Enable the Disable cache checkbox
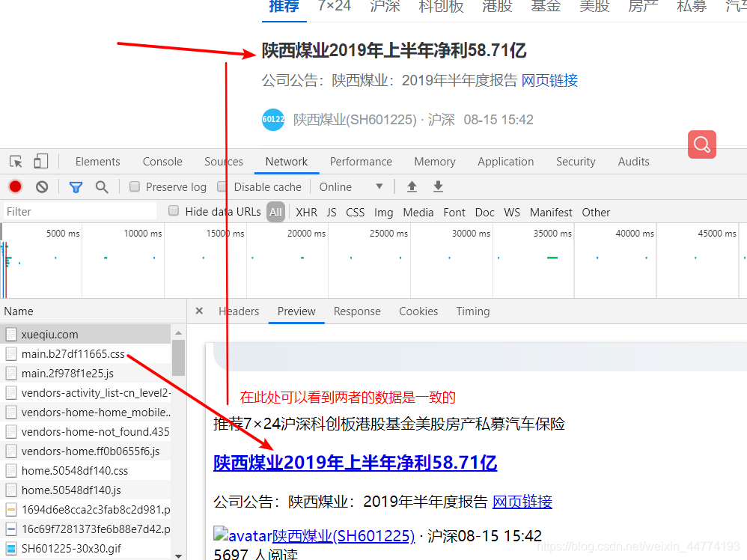Viewport: 747px width, 560px height. coord(222,186)
